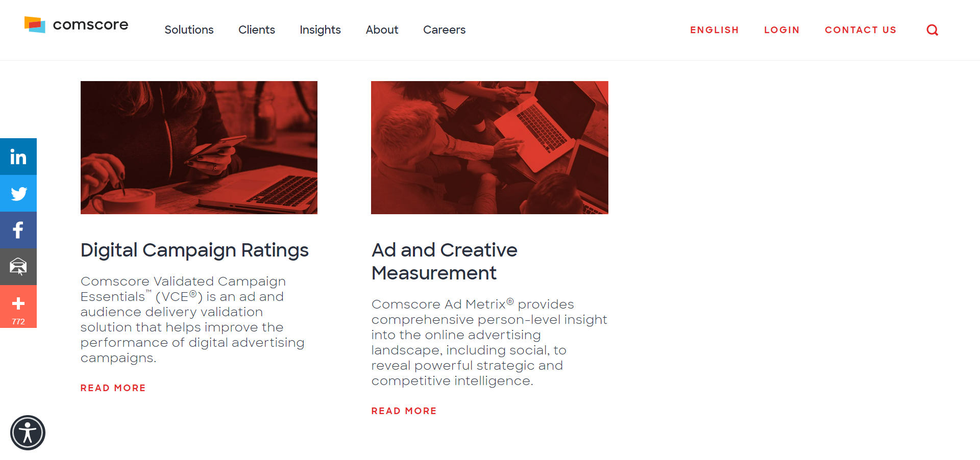The height and width of the screenshot is (460, 980).
Task: Share page on LinkedIn
Action: point(18,157)
